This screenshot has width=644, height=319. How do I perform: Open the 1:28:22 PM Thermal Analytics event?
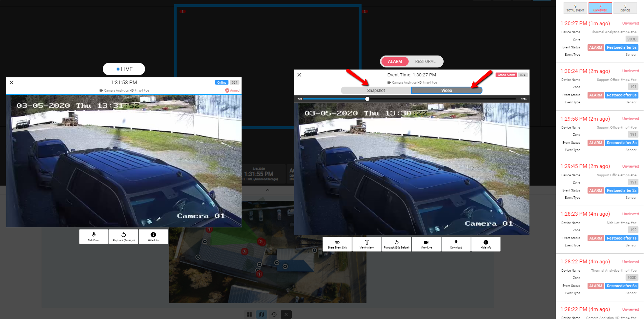click(x=600, y=277)
